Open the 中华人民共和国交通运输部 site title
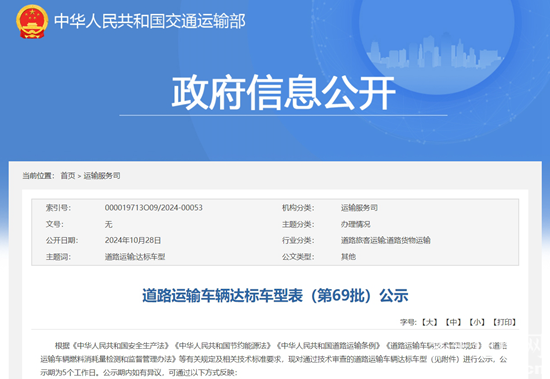This screenshot has width=550, height=379. point(150,21)
